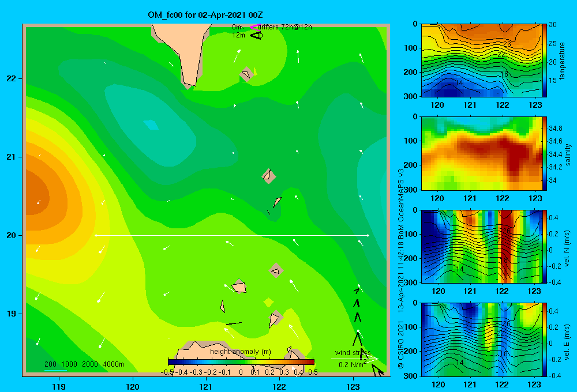Screen dimensions: 577x392
Task: Click latitude label '22' on main map
Action: [x=12, y=78]
